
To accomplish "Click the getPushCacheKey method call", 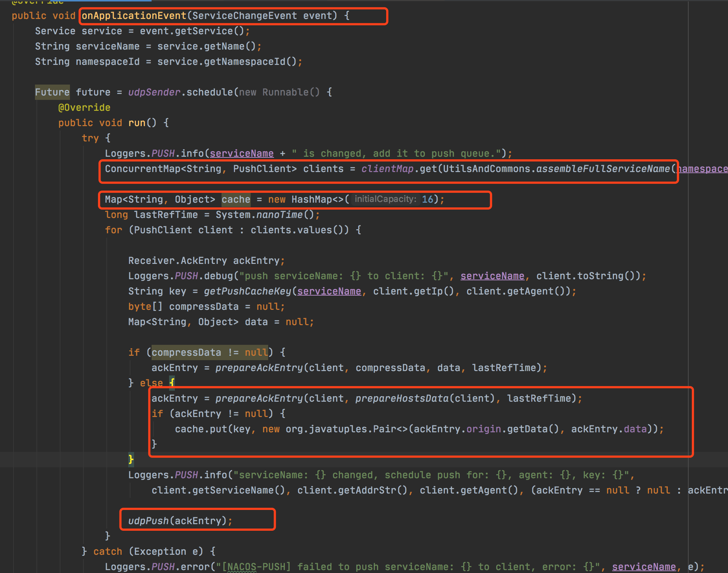I will coord(247,291).
